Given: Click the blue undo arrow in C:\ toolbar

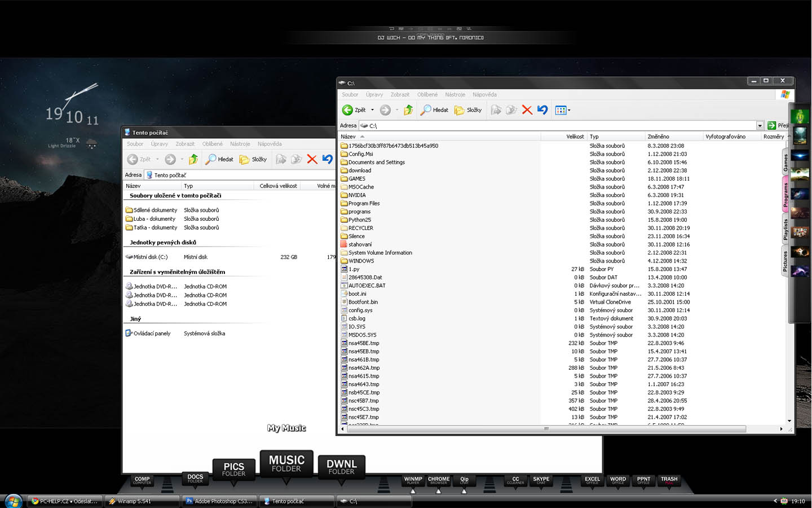Looking at the screenshot, I should pos(542,110).
